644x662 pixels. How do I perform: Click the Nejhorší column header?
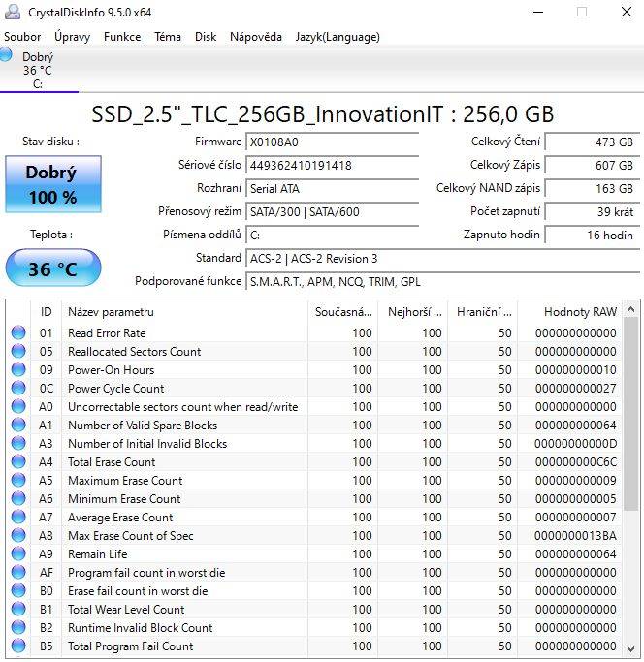click(x=412, y=312)
